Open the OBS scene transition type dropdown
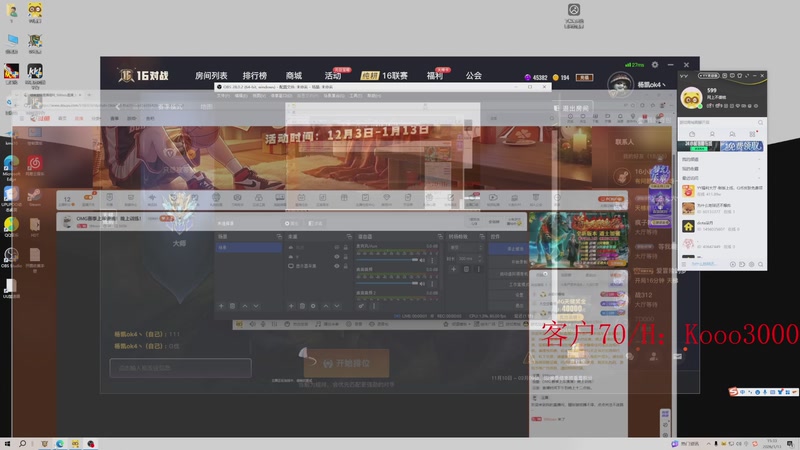This screenshot has height=450, width=800. 465,247
